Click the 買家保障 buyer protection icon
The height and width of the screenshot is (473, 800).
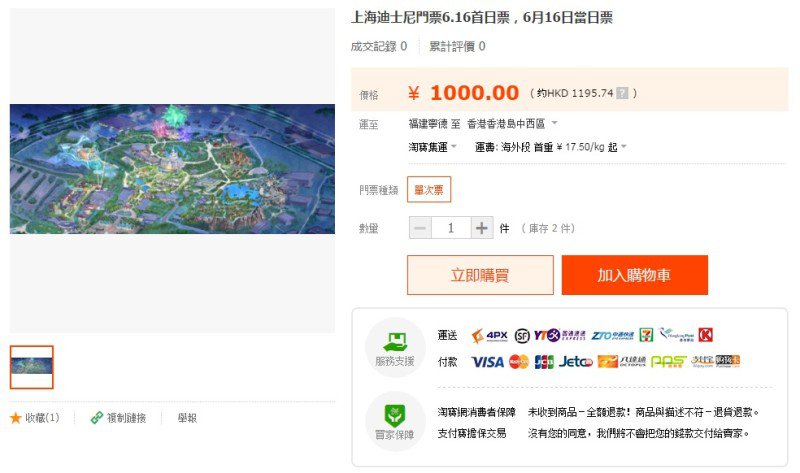click(395, 421)
